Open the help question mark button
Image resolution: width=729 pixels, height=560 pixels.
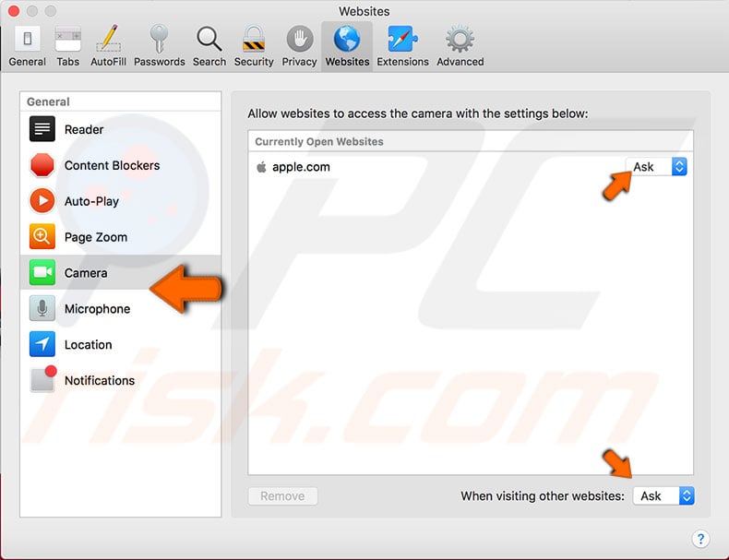[700, 539]
